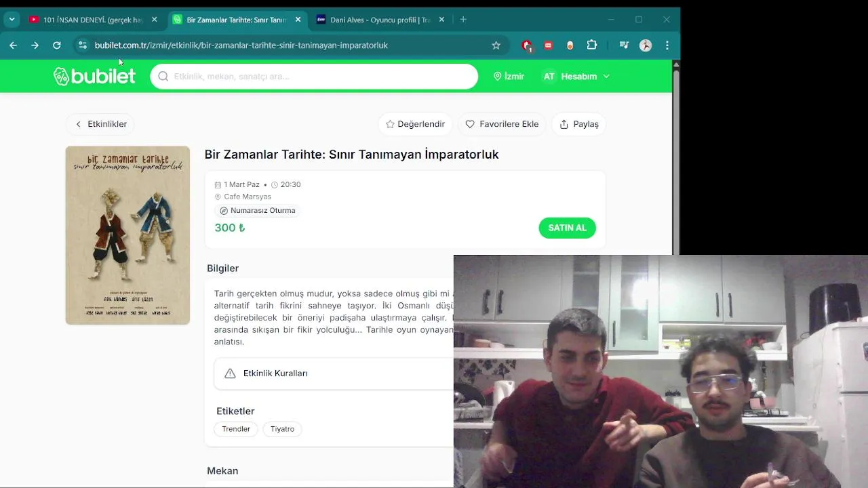Open the media control icon in toolbar
This screenshot has height=488, width=868.
(624, 45)
